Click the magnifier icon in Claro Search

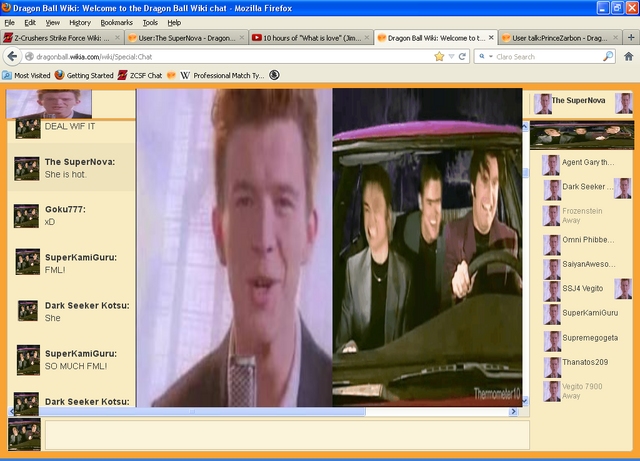pos(608,56)
